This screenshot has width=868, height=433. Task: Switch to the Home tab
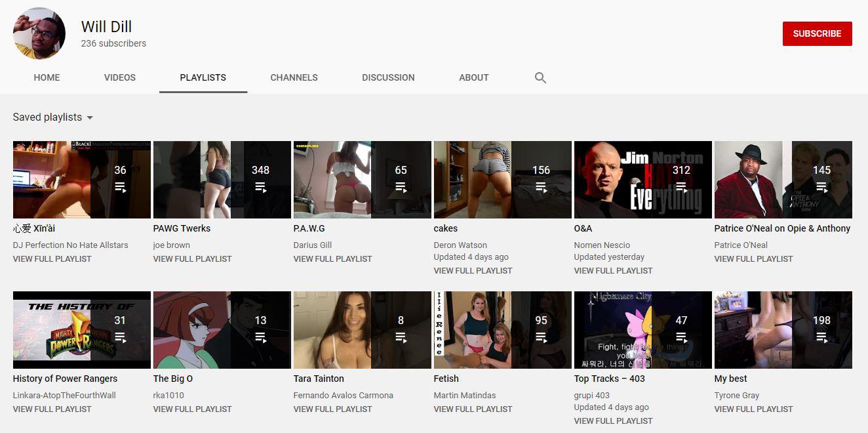coord(47,77)
